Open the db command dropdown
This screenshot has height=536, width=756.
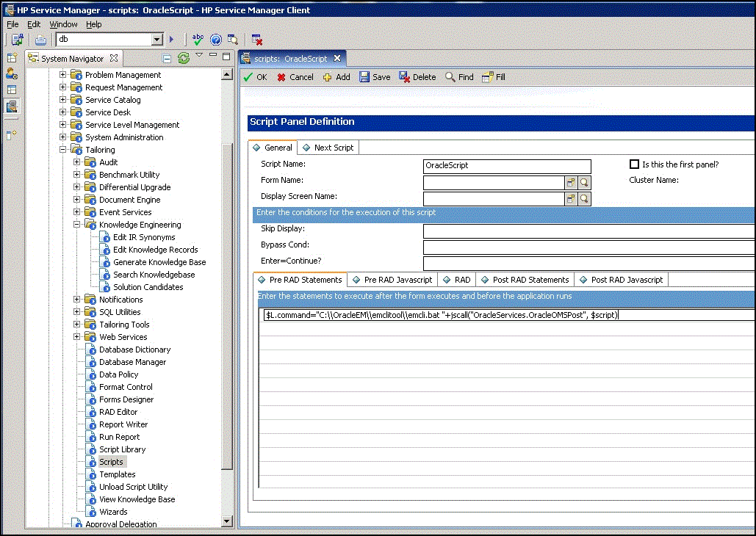pyautogui.click(x=157, y=40)
